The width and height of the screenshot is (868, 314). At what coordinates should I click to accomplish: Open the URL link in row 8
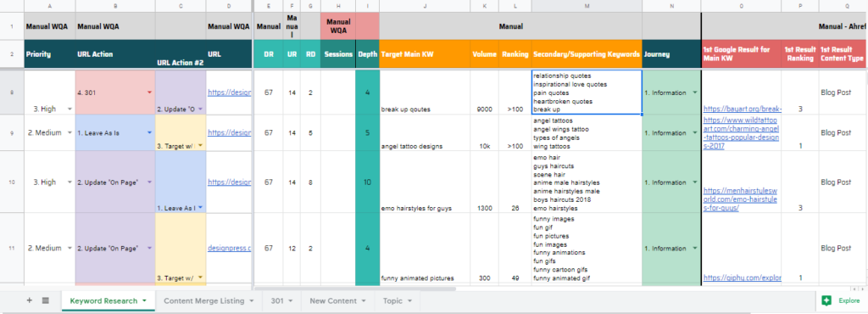(x=229, y=93)
